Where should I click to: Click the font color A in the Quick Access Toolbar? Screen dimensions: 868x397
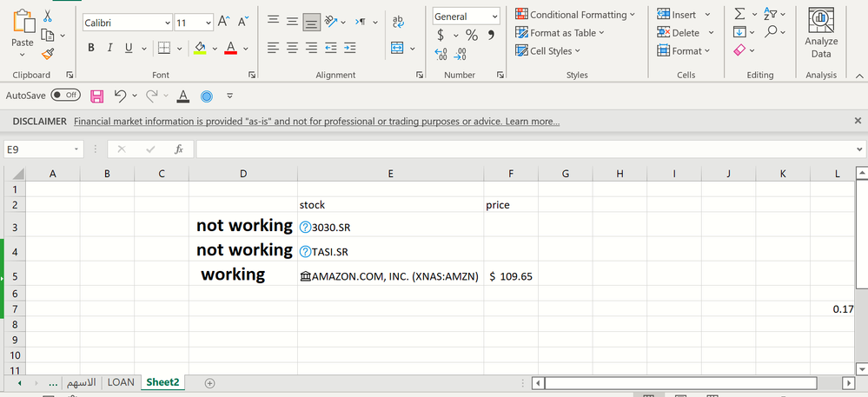click(182, 96)
